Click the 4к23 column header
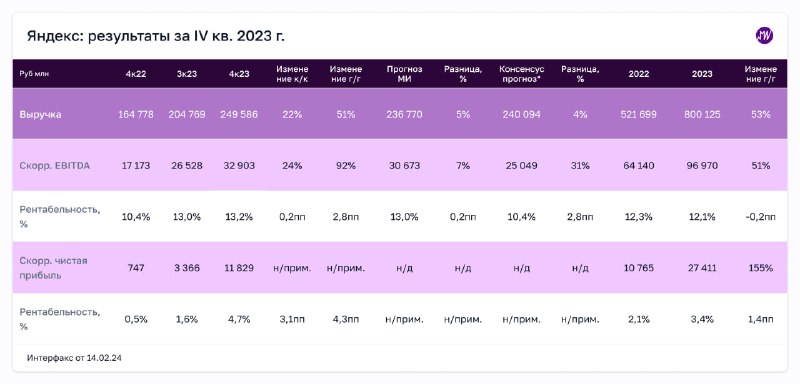 point(239,74)
